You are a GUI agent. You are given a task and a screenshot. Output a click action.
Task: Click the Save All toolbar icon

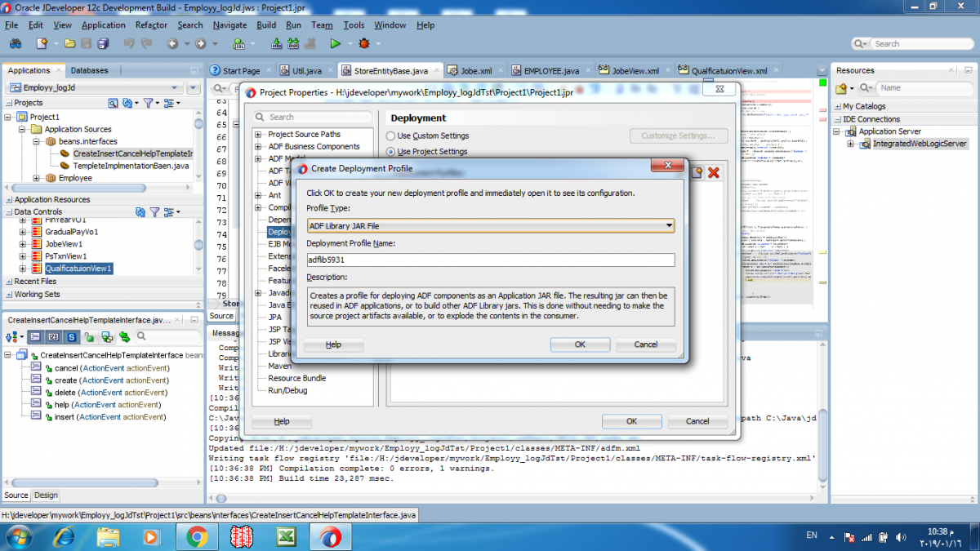(104, 43)
